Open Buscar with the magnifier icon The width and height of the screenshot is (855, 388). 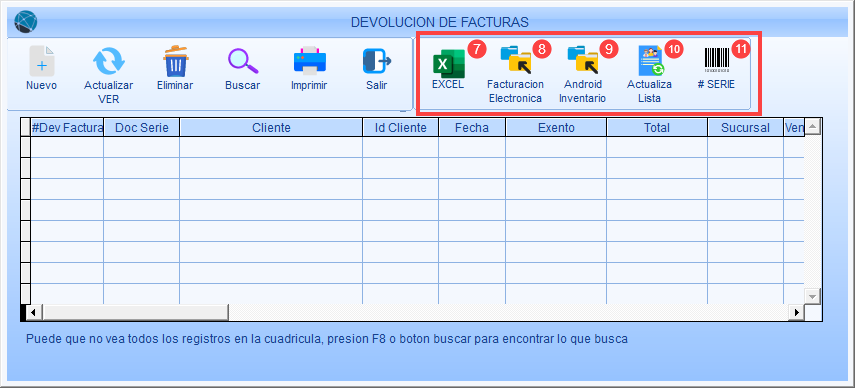click(243, 60)
